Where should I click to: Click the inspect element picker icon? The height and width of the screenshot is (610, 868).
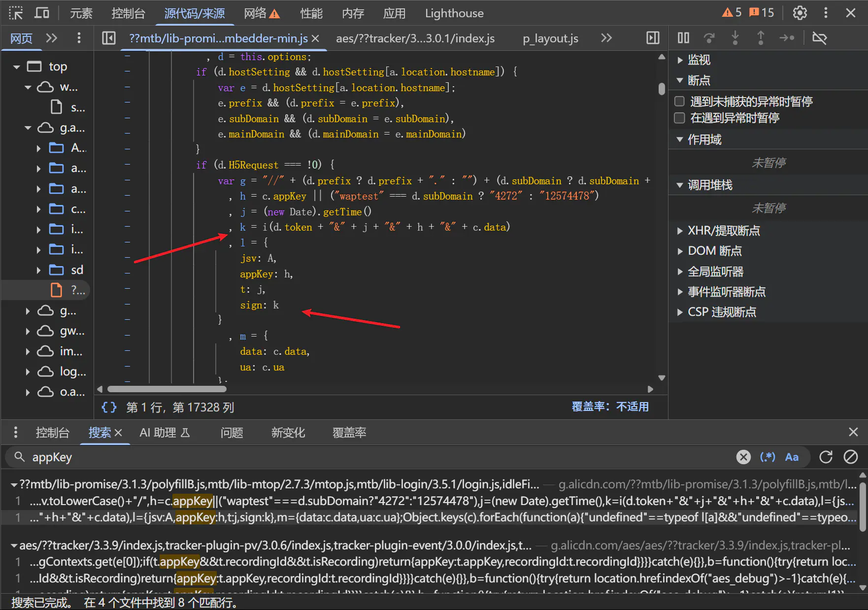click(x=16, y=13)
